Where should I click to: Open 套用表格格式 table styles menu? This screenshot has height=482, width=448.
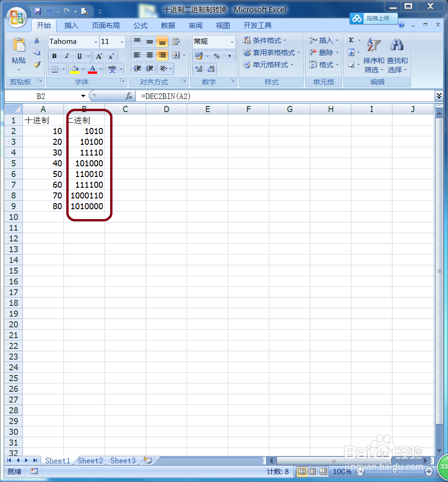pyautogui.click(x=272, y=53)
